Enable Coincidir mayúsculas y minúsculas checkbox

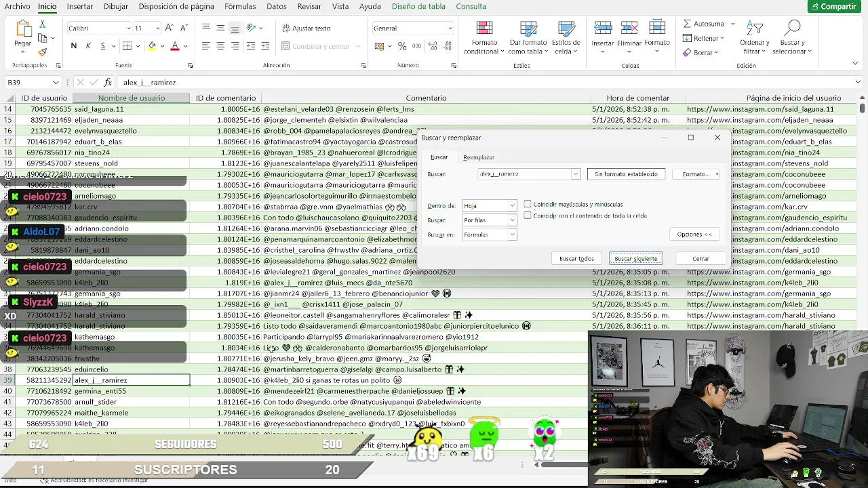tap(528, 204)
